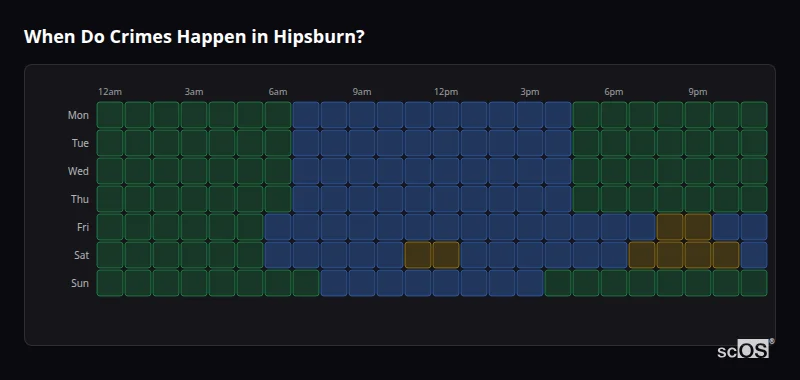Click the Wed row label

coord(78,171)
